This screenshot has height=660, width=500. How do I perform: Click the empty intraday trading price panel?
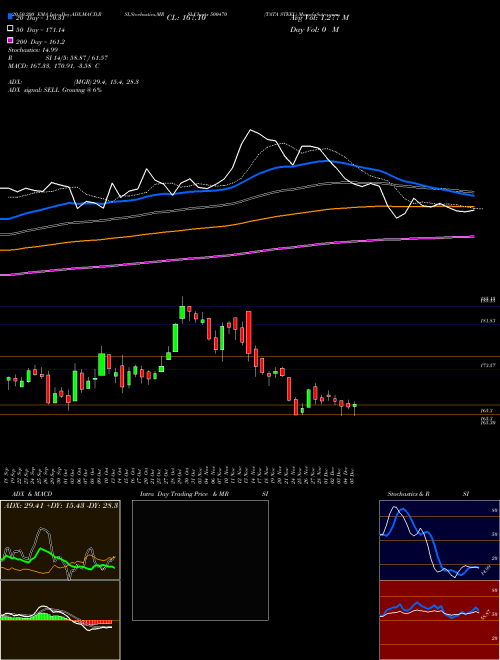(200, 560)
